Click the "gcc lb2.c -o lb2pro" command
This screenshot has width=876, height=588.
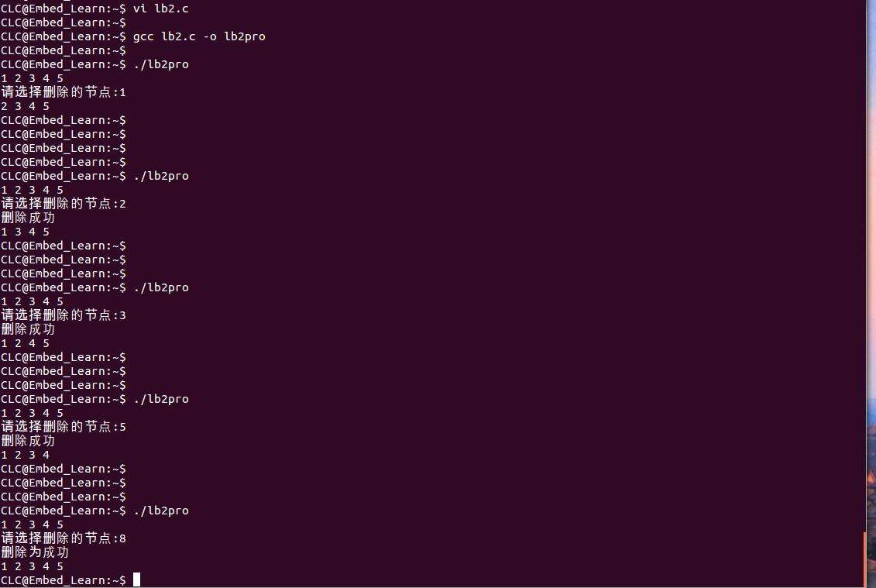coord(199,36)
